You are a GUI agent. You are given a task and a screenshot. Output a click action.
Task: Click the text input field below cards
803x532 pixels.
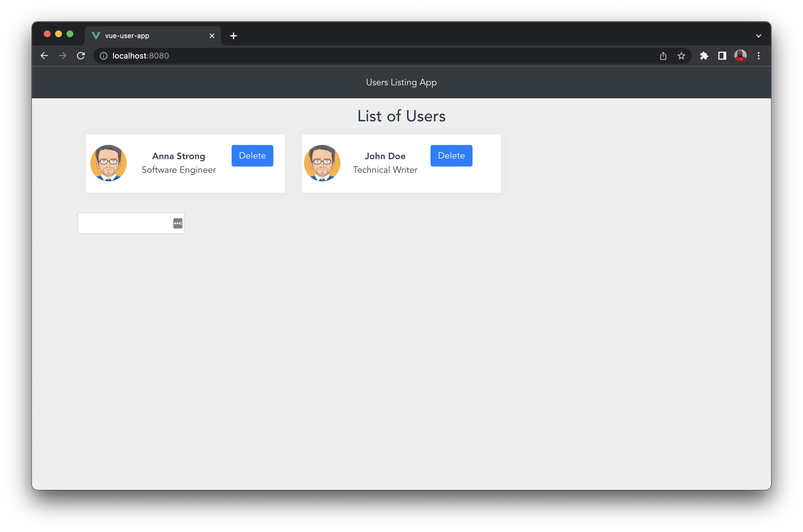point(124,223)
